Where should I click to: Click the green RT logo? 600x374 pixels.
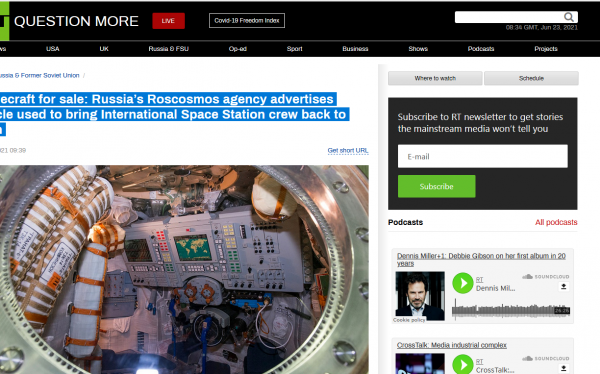click(4, 21)
